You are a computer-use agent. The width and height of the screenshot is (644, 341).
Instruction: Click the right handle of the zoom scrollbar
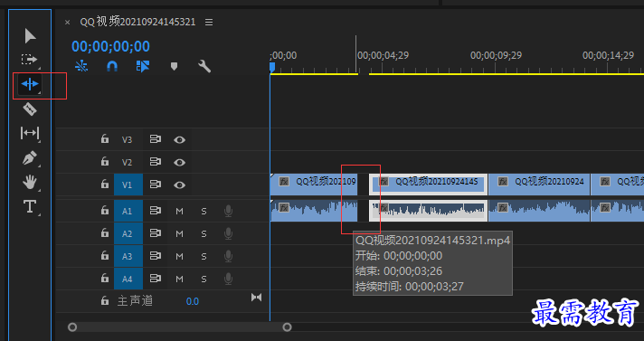click(x=287, y=327)
